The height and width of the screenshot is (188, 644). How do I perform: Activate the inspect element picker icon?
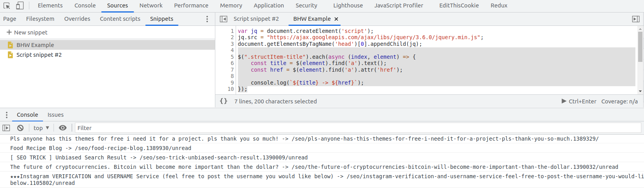[x=7, y=5]
